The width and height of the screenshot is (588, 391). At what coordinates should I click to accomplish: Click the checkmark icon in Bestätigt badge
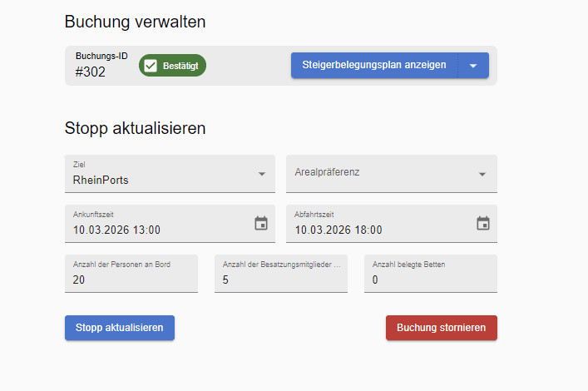click(151, 66)
